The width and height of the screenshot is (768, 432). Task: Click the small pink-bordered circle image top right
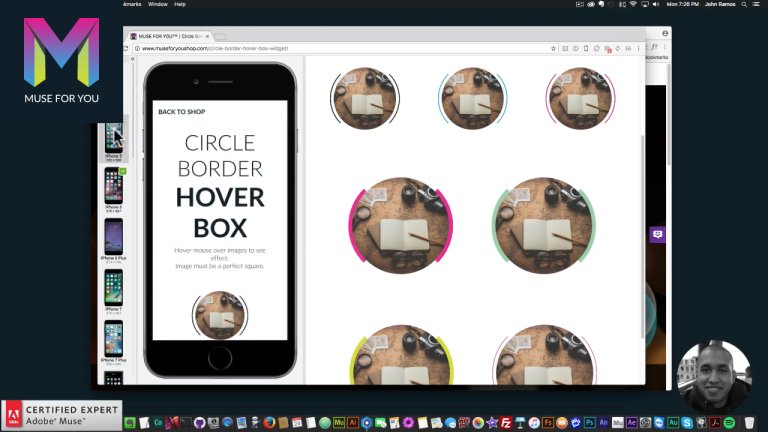coord(580,98)
